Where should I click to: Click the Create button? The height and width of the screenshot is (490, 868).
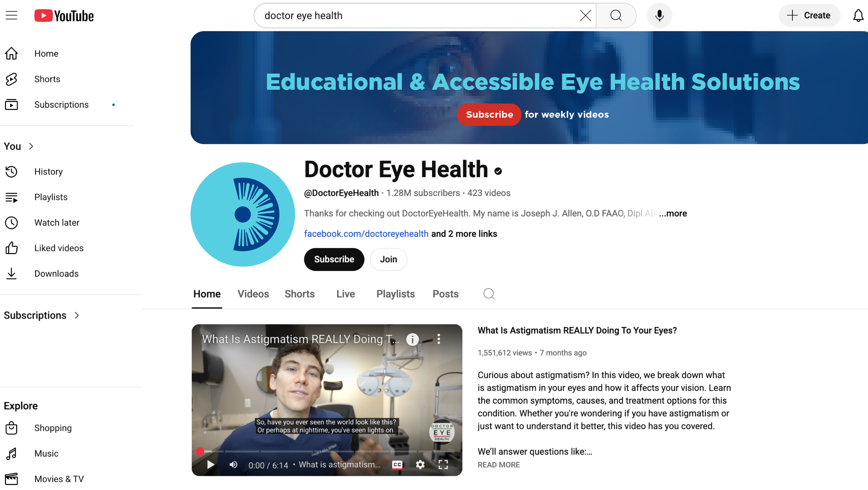[809, 15]
